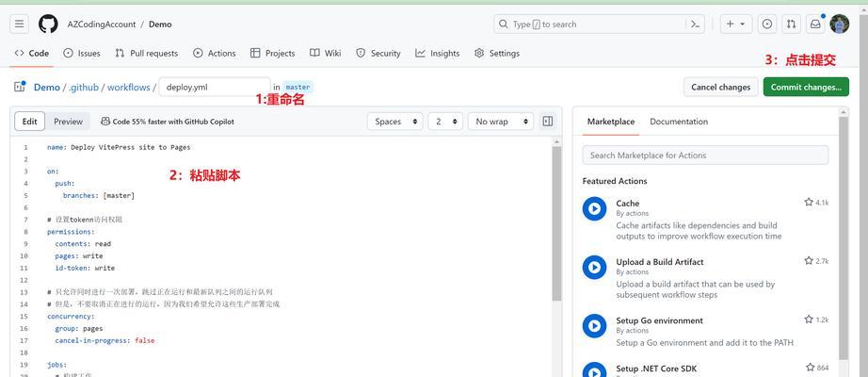Click the cancel-in-progress: false code line
The height and width of the screenshot is (377, 868).
click(104, 340)
